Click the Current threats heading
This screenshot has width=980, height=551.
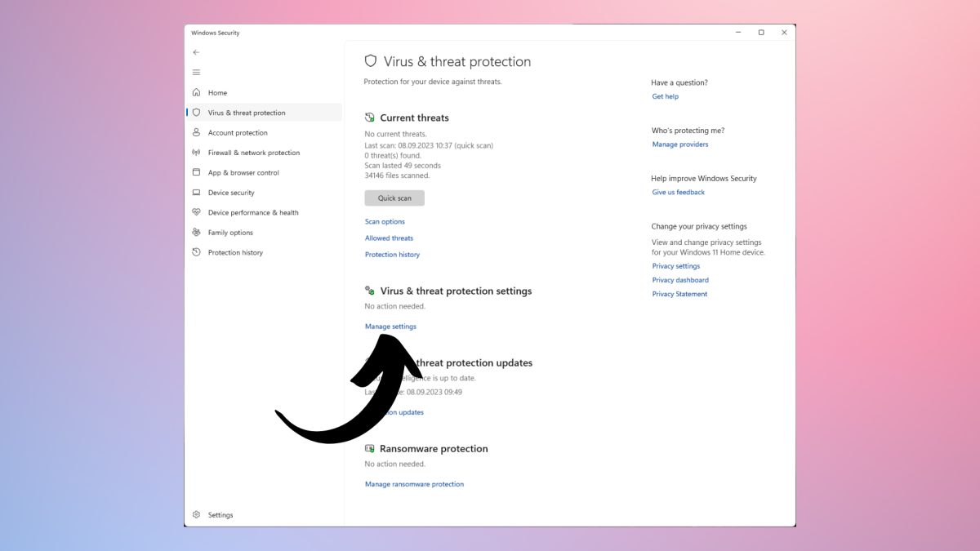[x=415, y=118]
